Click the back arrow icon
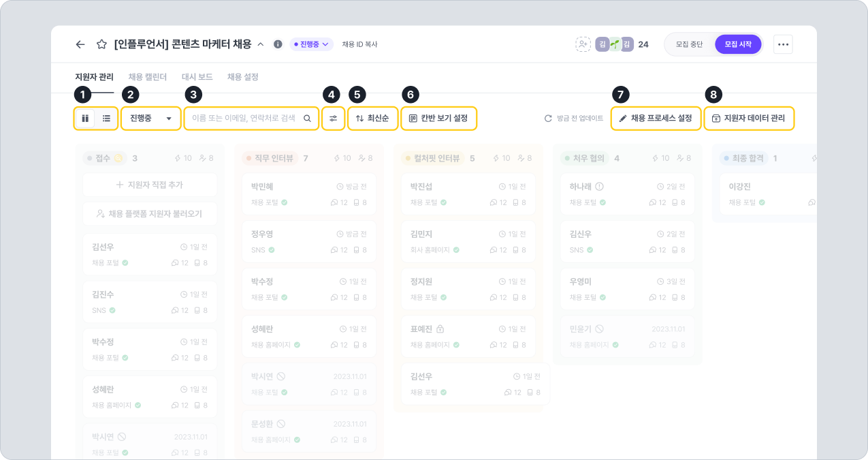 [80, 44]
